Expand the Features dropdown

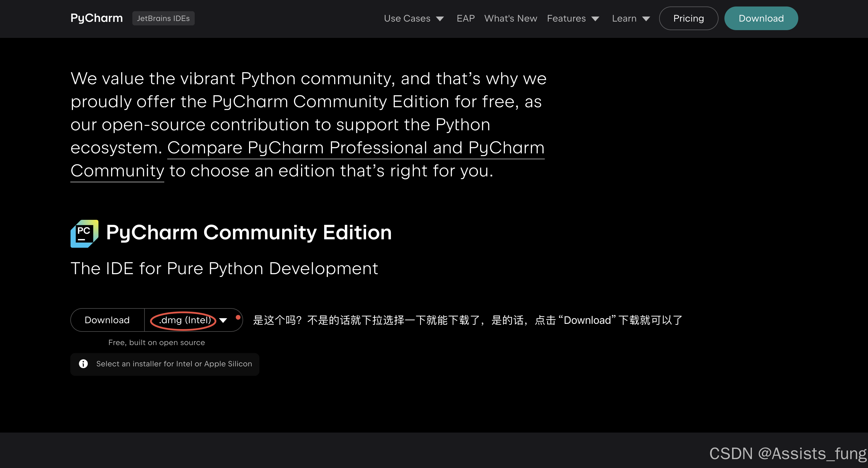coord(573,18)
